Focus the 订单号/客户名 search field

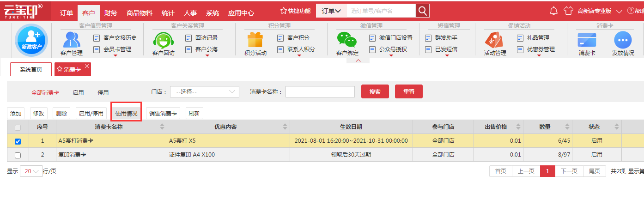[x=381, y=11]
